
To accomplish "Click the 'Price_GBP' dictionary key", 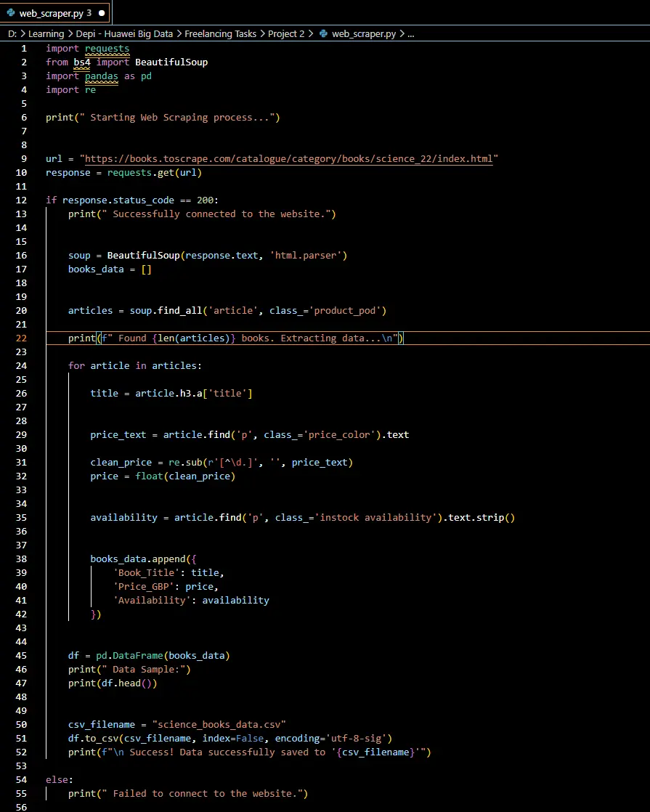I will pos(144,587).
